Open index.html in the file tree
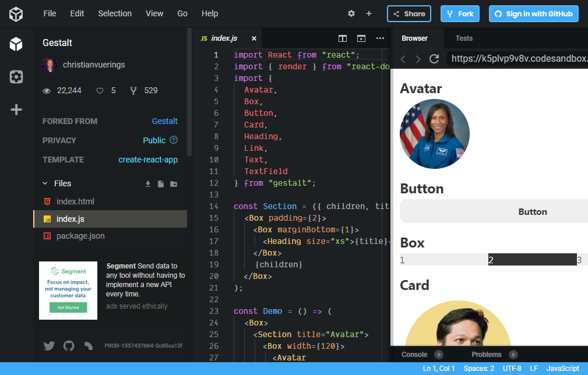Screen dimensions: 588x375 point(110,201)
